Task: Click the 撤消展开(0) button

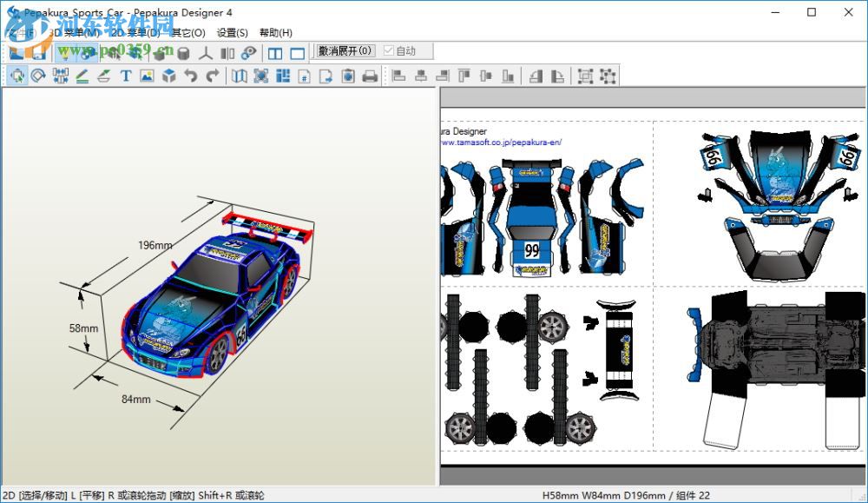Action: point(345,52)
